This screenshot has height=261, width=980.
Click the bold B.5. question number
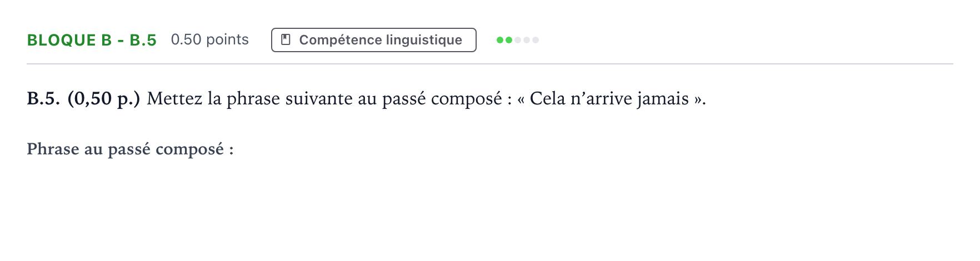(x=43, y=99)
